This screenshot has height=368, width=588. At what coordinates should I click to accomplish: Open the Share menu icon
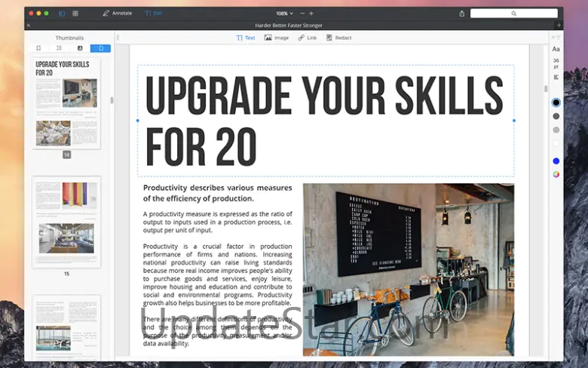[461, 14]
